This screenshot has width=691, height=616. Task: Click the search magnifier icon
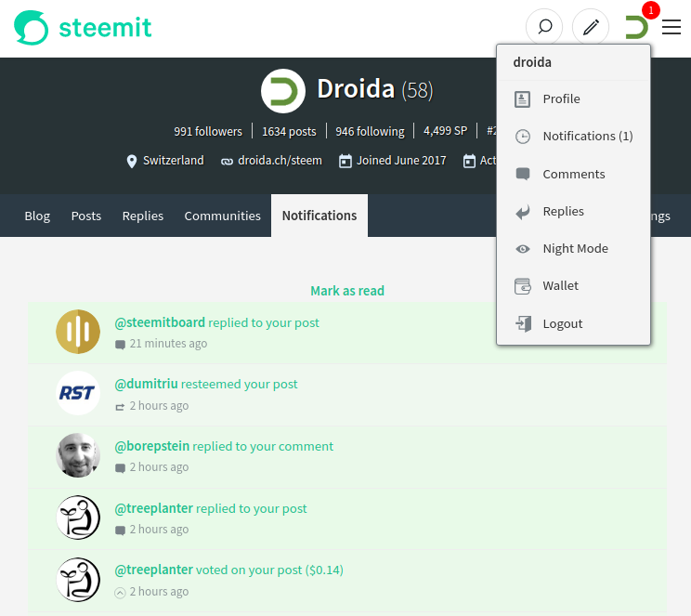544,27
